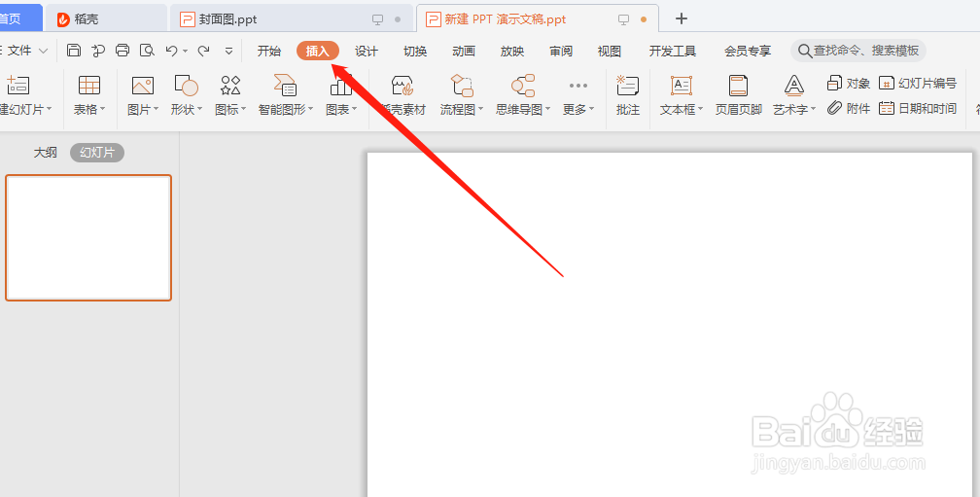Click the 查找命令、搜索模板 search box

[858, 51]
